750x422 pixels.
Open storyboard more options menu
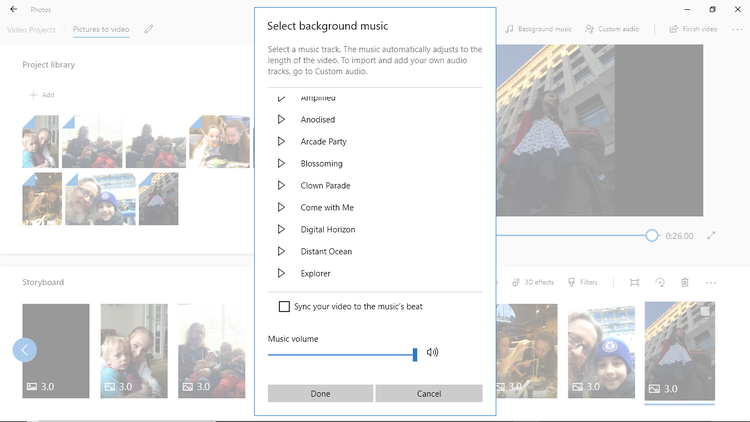(x=711, y=283)
